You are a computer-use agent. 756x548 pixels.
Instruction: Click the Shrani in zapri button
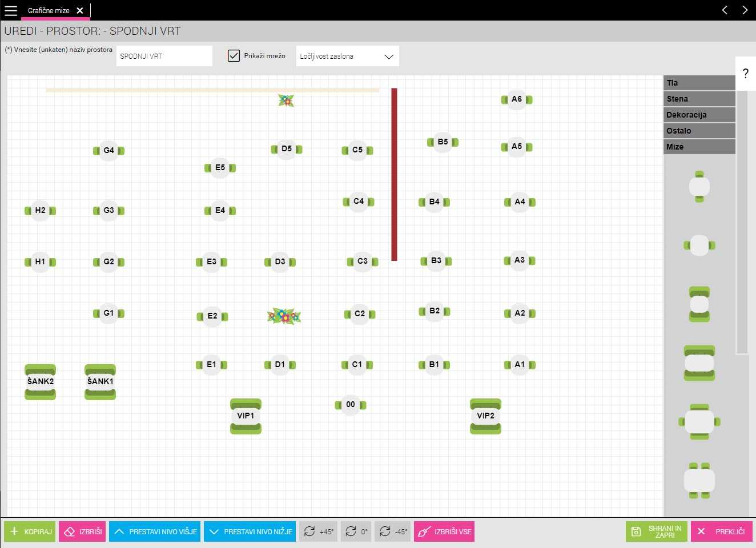click(x=657, y=531)
